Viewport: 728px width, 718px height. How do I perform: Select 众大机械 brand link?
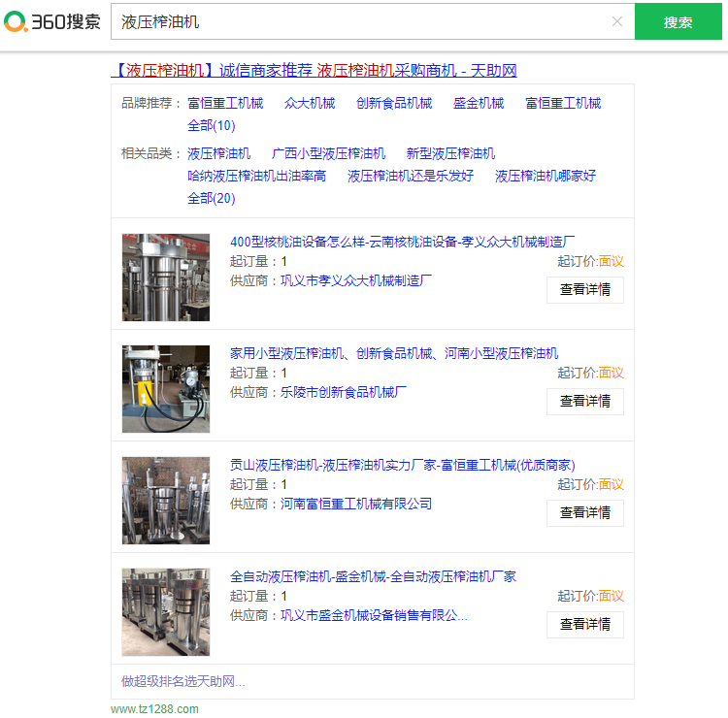(x=309, y=103)
